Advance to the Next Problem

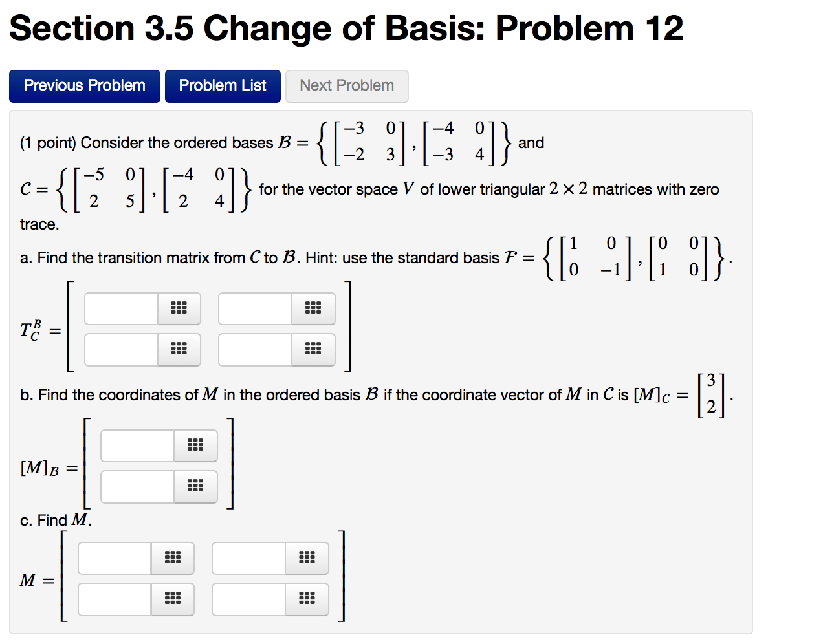tap(347, 85)
